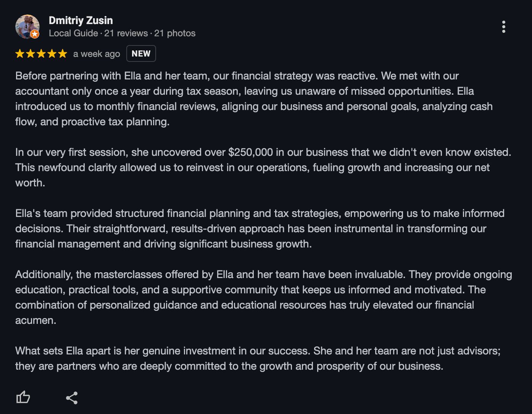Click the Local Guide label
532x414 pixels.
pos(73,33)
